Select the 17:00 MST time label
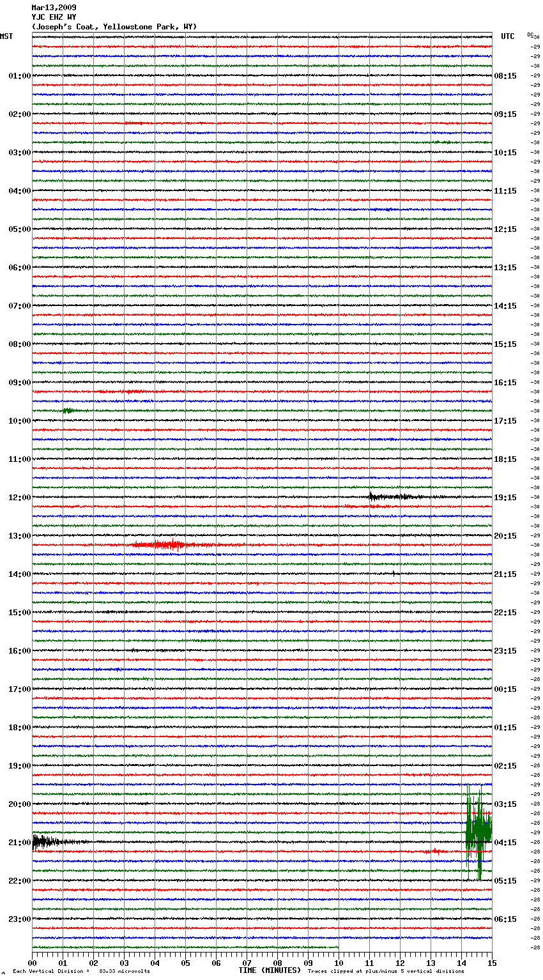The width and height of the screenshot is (543, 980). 20,689
